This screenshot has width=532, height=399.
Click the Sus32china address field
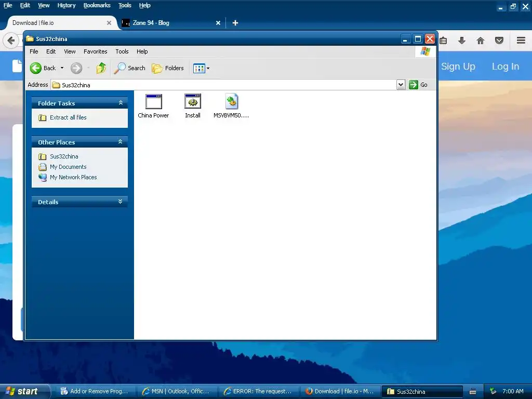[223, 85]
